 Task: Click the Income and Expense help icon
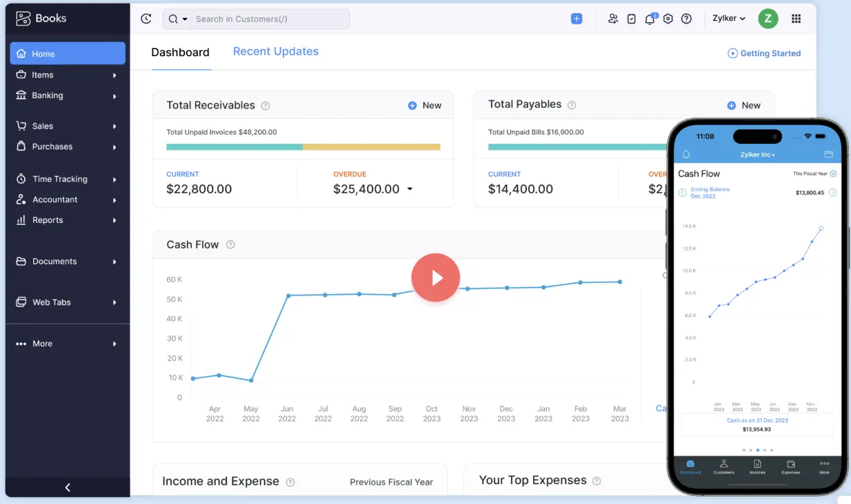point(291,482)
